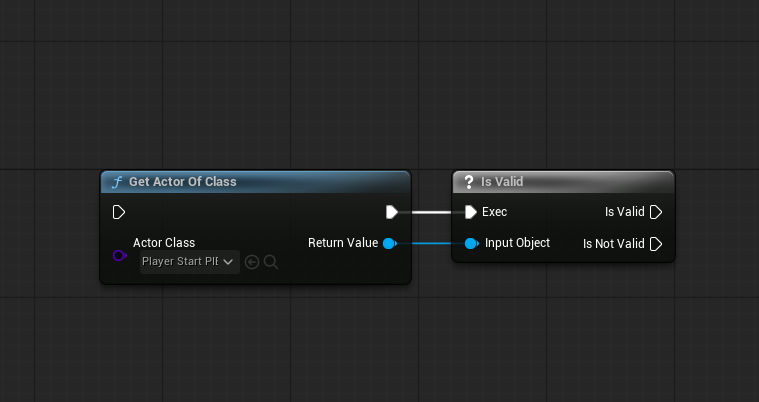Click the Is Not Valid label

tap(614, 244)
